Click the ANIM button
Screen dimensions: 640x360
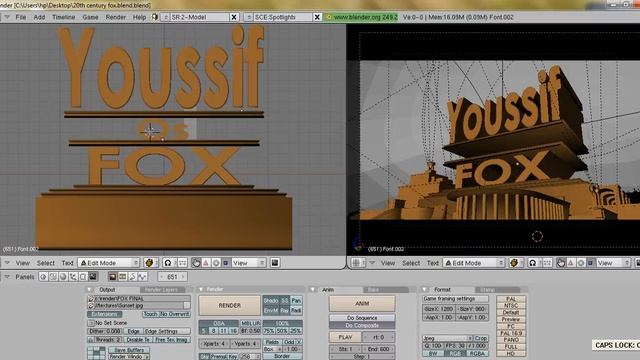click(x=362, y=304)
